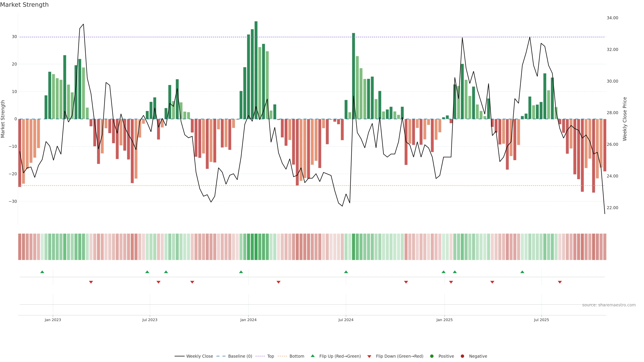Click the Weekly Close Price axis title

tap(625, 119)
